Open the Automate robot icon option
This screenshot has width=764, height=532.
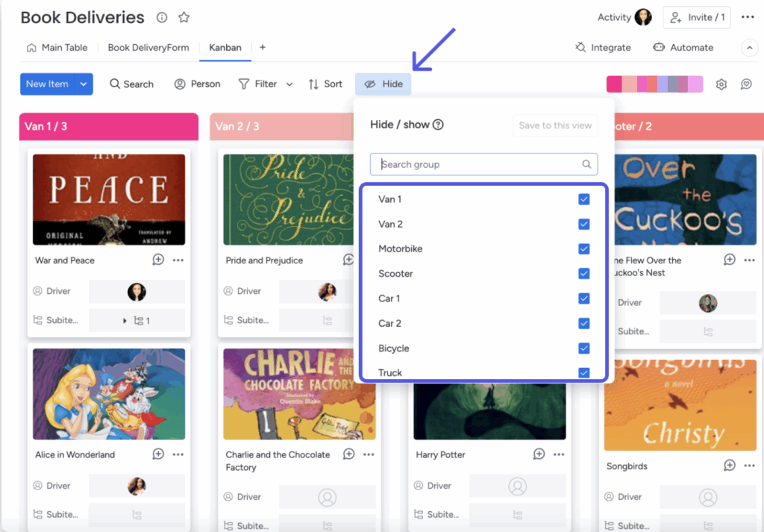pyautogui.click(x=659, y=47)
